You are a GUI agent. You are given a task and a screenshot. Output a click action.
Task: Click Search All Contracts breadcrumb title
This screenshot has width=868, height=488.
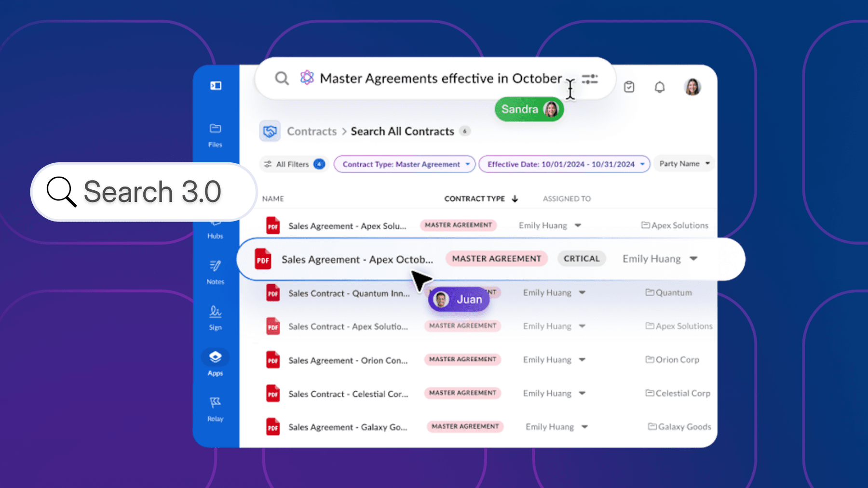coord(402,131)
